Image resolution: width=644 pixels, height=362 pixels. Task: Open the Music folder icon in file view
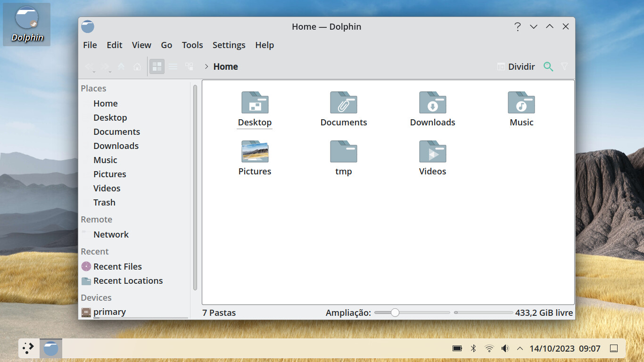click(x=521, y=103)
